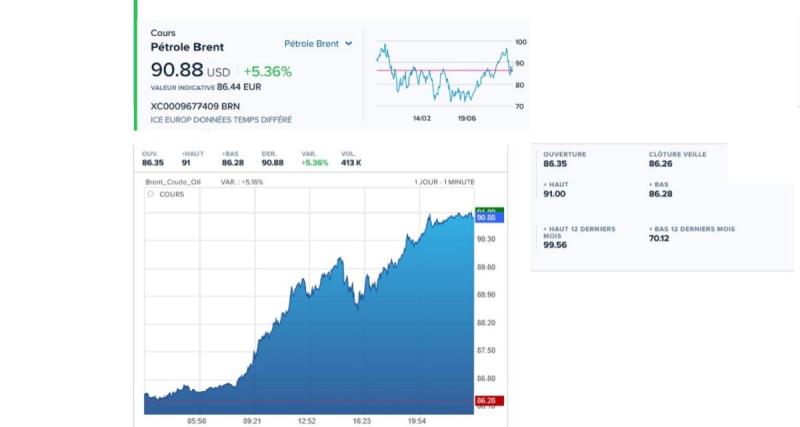Click the green 91.00 high price tag
Screen dimensions: 800x427
pyautogui.click(x=489, y=211)
